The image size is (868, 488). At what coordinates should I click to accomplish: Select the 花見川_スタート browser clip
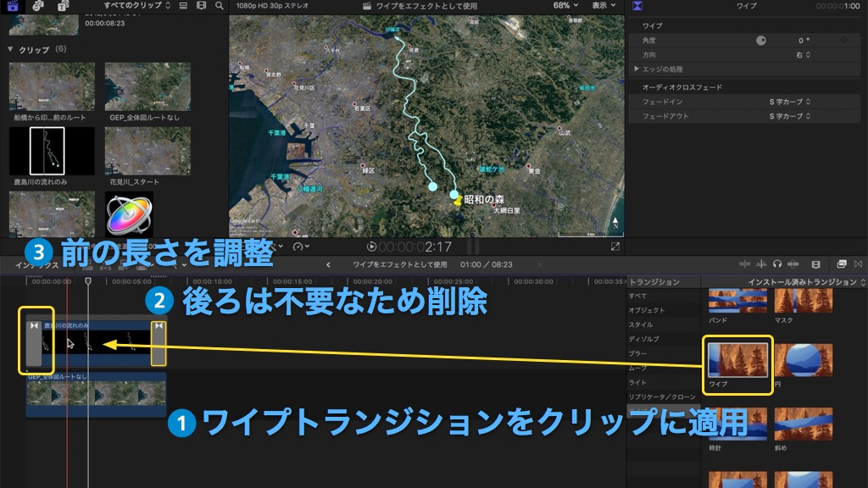147,151
